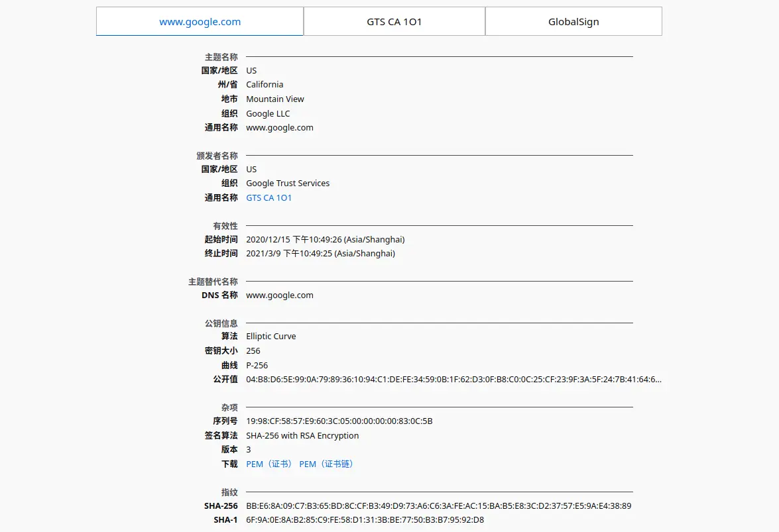This screenshot has height=532, width=779.
Task: Click the issuer country value US
Action: (251, 169)
